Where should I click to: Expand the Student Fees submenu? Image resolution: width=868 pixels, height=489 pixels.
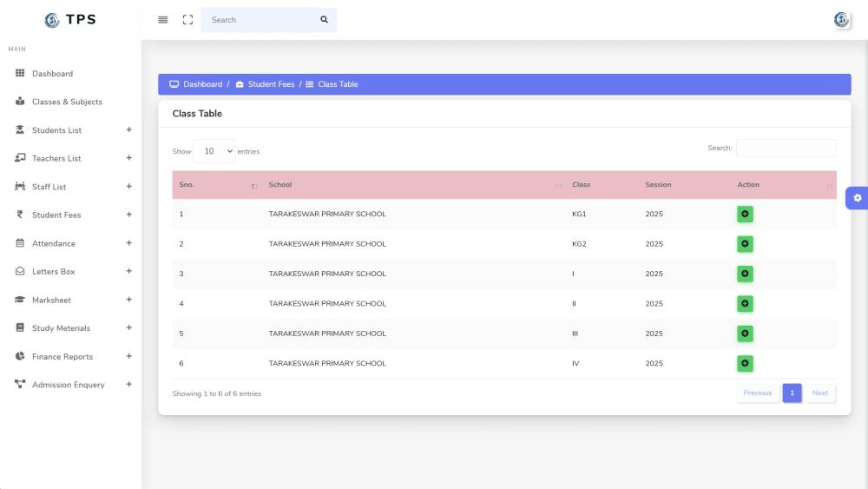(x=129, y=215)
